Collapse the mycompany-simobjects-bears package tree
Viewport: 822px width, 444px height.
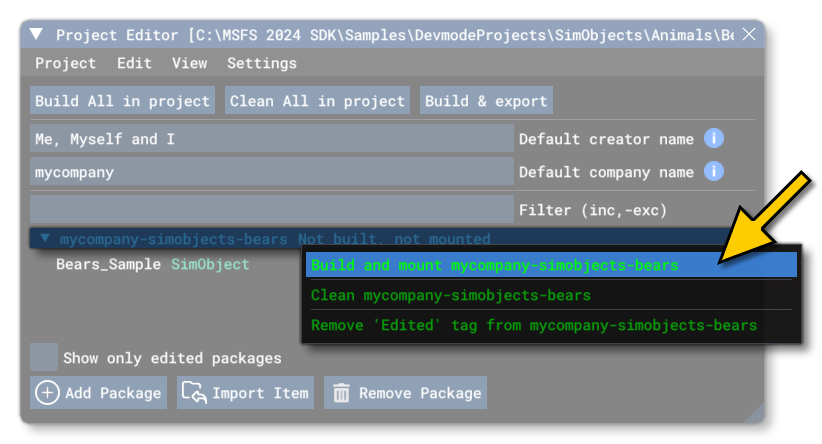[45, 239]
